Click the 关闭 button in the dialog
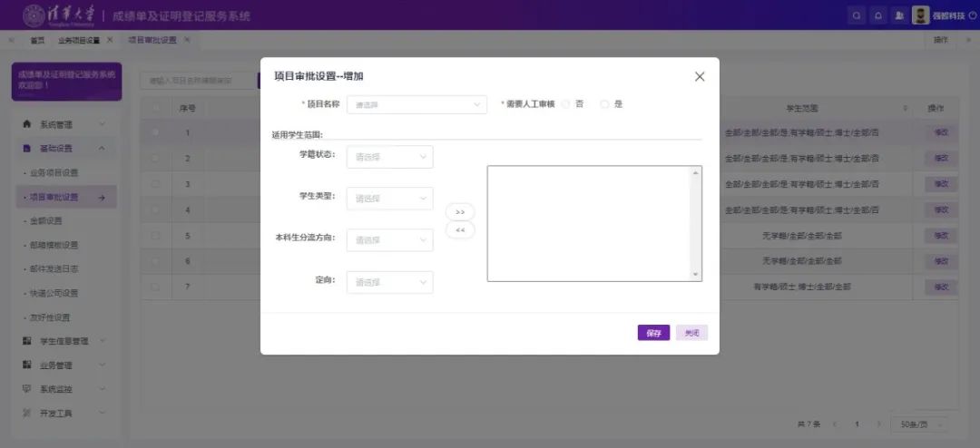Viewport: 980px width, 448px height. pos(691,333)
